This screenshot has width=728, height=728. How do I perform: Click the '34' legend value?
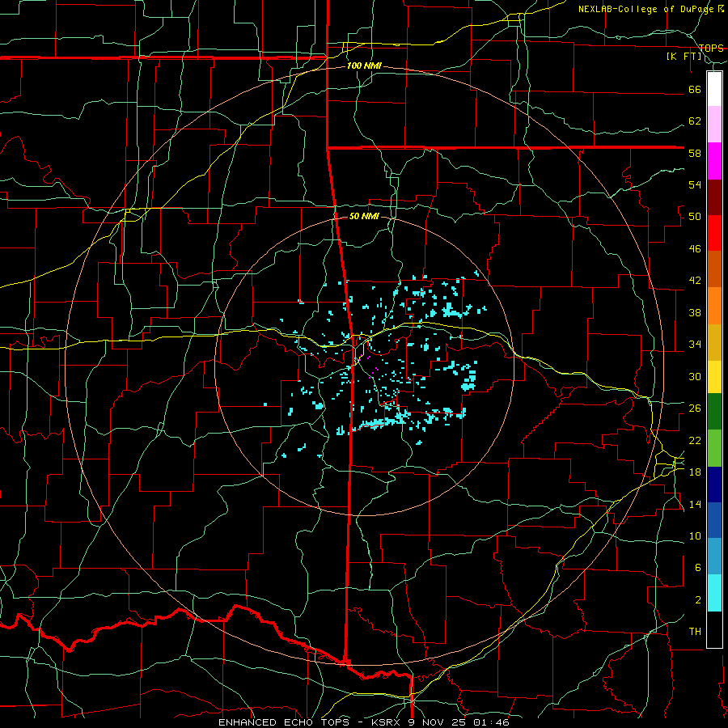695,345
